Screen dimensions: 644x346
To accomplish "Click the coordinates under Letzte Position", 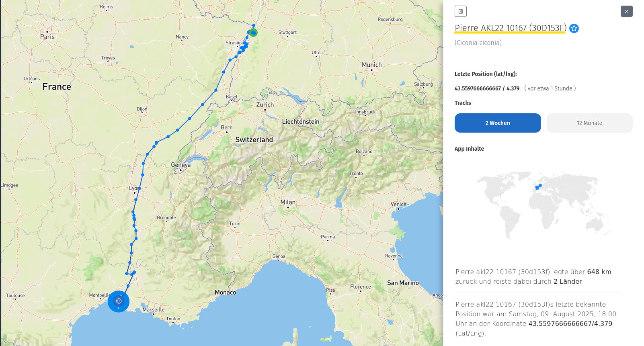I will click(487, 88).
